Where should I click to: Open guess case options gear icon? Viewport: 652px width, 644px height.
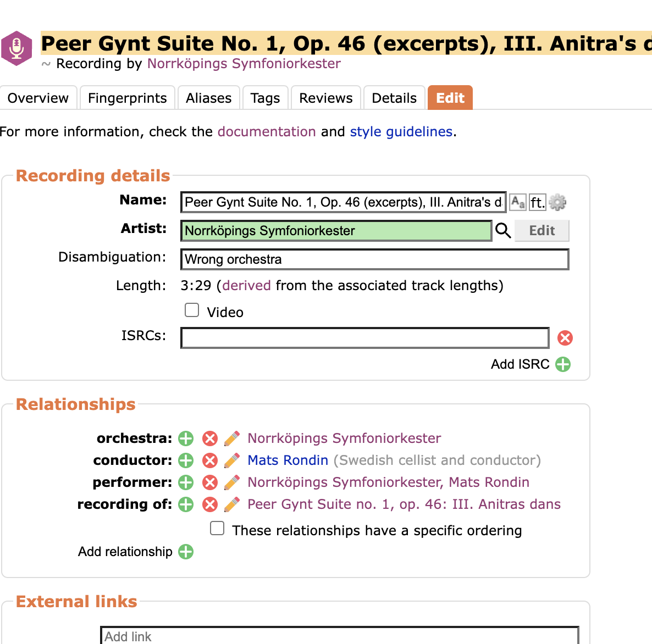tap(557, 202)
